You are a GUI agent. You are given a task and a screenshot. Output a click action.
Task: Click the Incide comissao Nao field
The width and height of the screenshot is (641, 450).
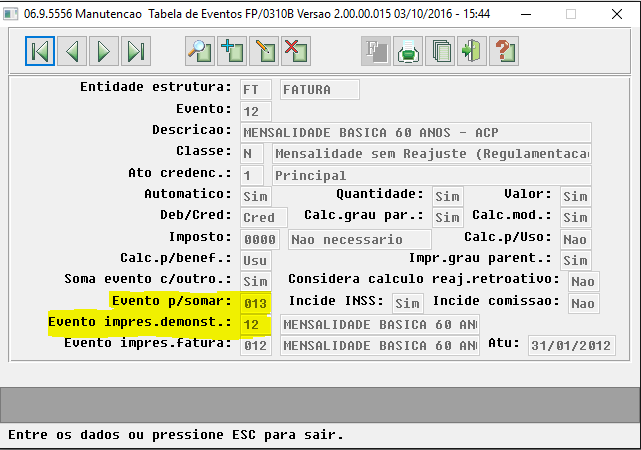click(583, 304)
